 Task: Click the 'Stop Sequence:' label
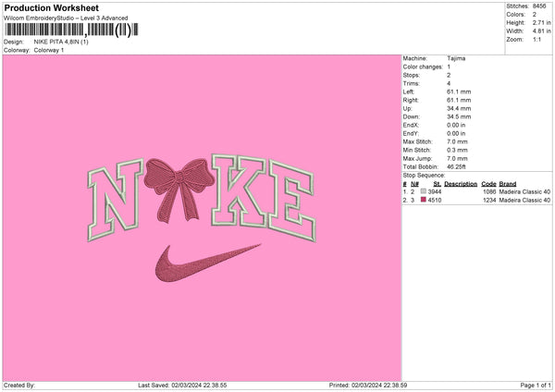tap(424, 176)
